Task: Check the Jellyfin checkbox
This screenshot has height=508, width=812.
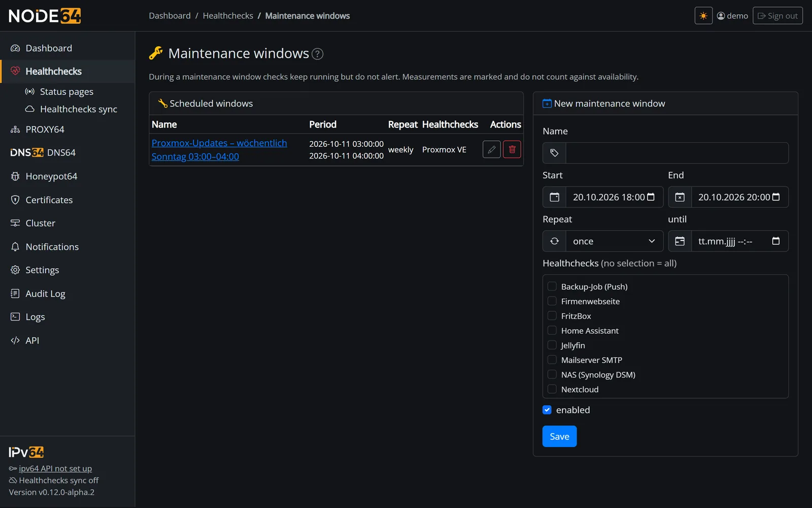Action: click(552, 345)
